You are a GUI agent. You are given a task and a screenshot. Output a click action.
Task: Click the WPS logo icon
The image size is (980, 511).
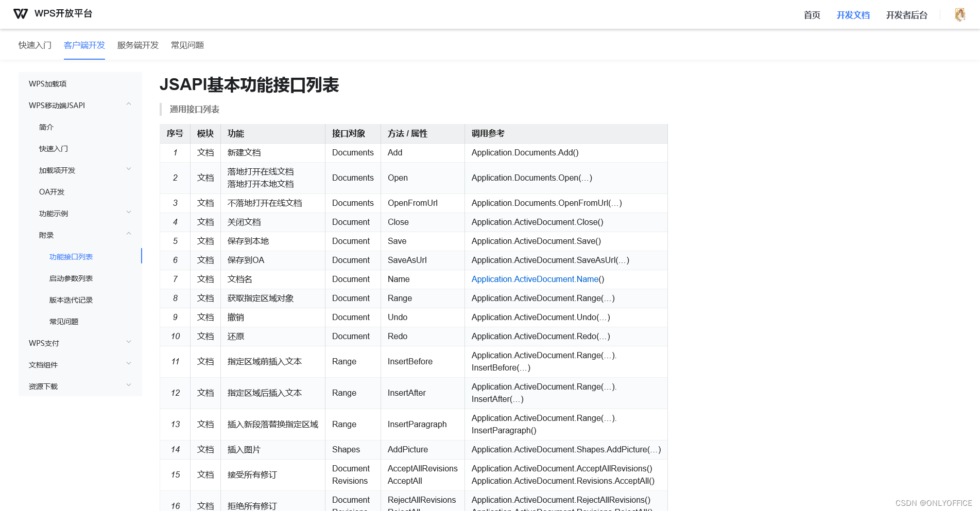pyautogui.click(x=21, y=14)
